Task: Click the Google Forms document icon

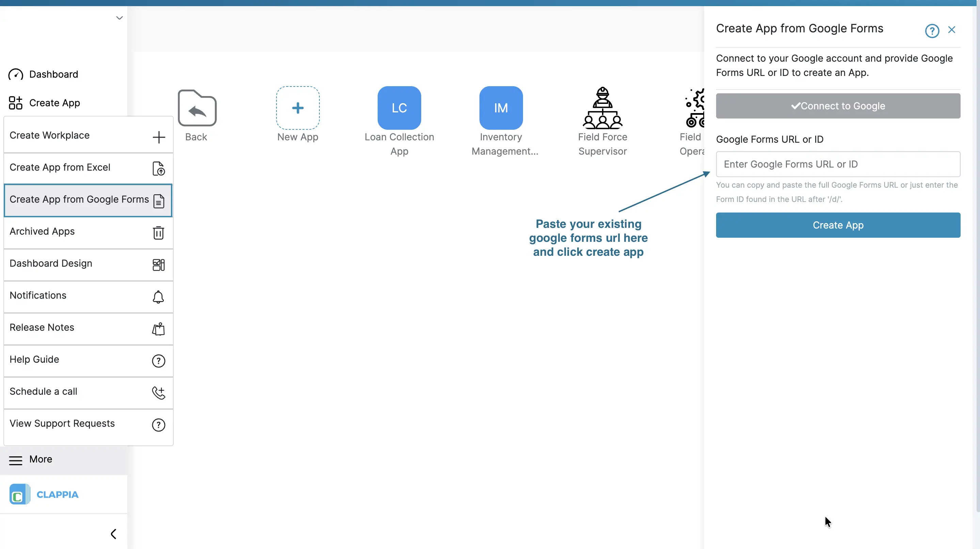Action: coord(159,201)
